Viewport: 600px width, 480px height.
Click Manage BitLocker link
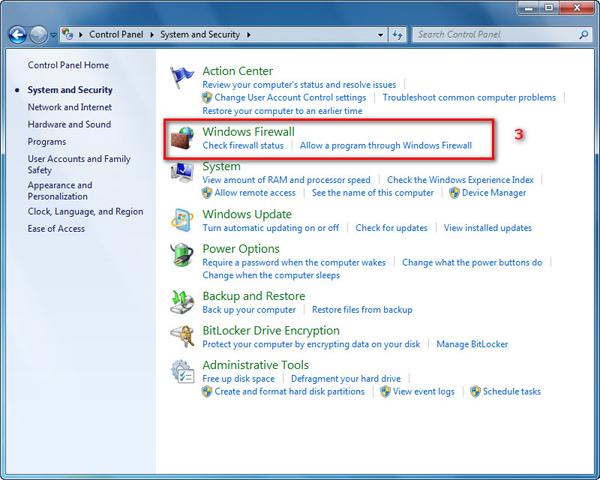click(472, 344)
